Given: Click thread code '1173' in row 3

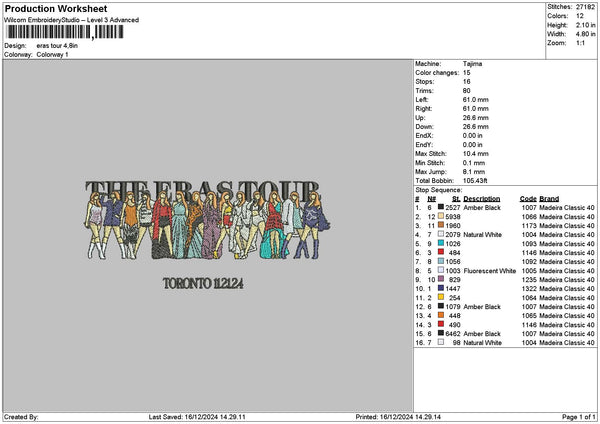Looking at the screenshot, I should click(x=529, y=225).
